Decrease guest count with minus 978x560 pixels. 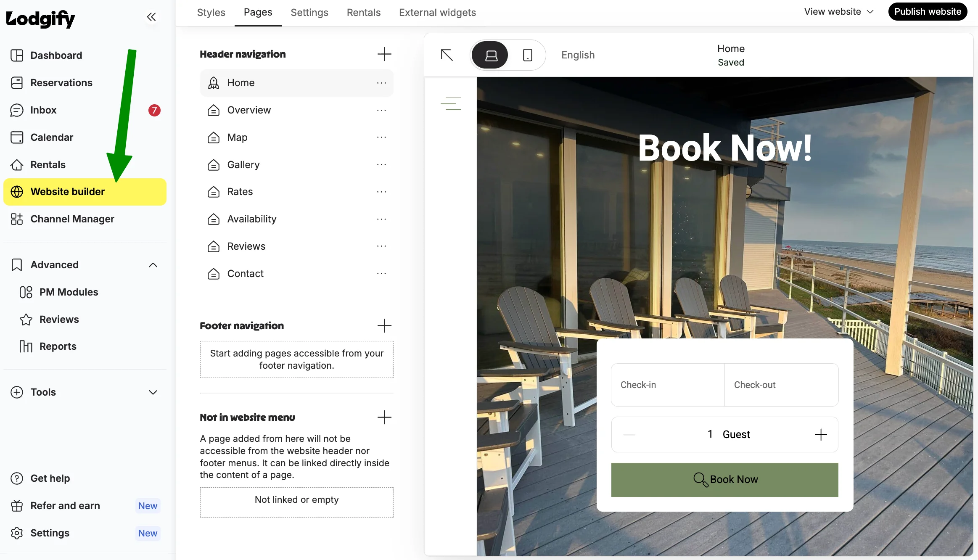pos(629,435)
